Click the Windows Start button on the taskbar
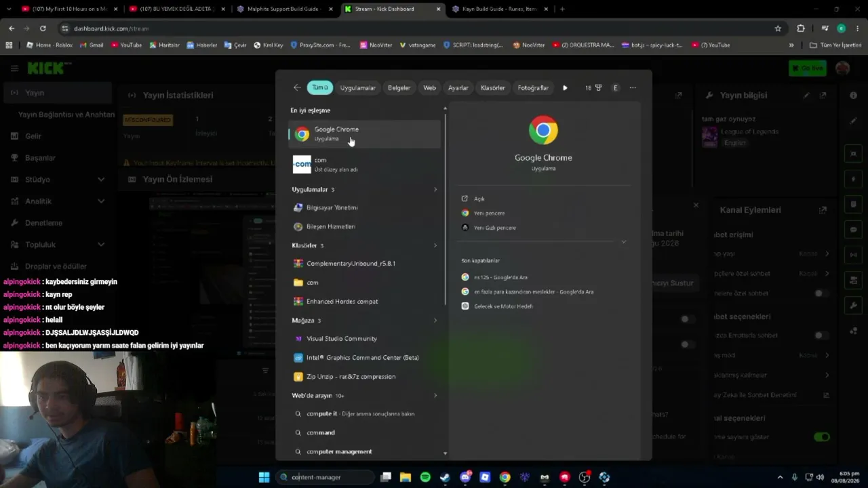Image resolution: width=868 pixels, height=488 pixels. [264, 477]
